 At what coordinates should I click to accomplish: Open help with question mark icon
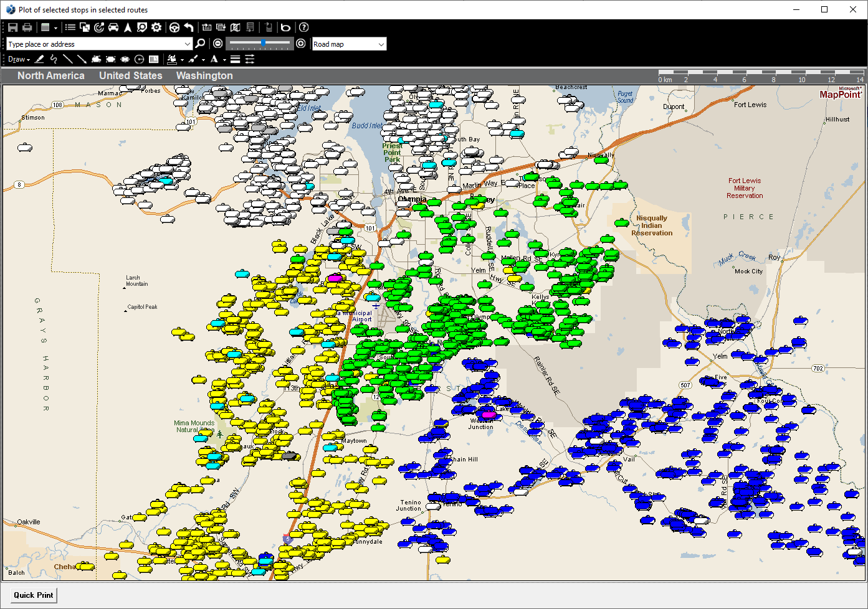303,27
